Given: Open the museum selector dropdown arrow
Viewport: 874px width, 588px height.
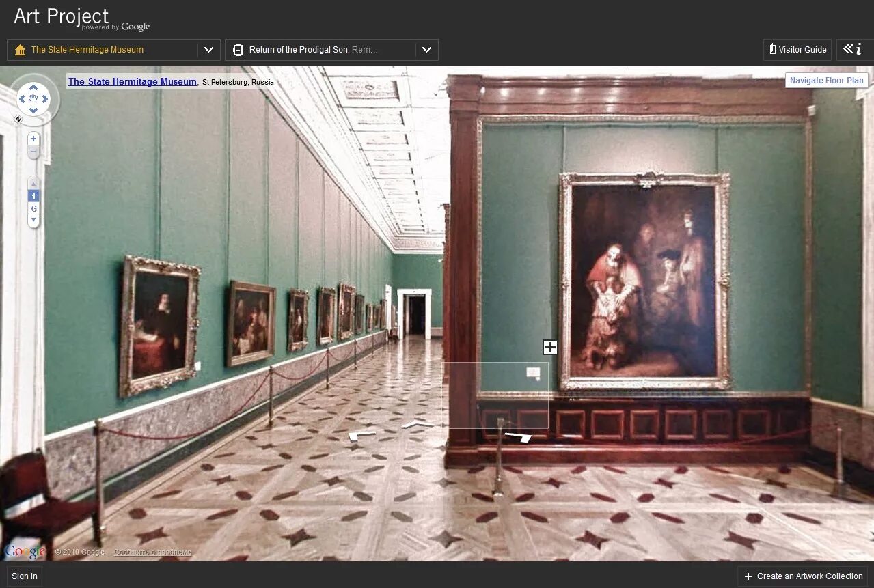Looking at the screenshot, I should click(x=209, y=50).
